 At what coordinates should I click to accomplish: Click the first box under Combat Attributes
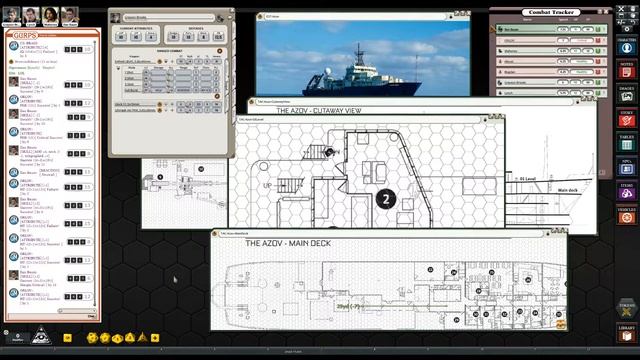point(121,37)
